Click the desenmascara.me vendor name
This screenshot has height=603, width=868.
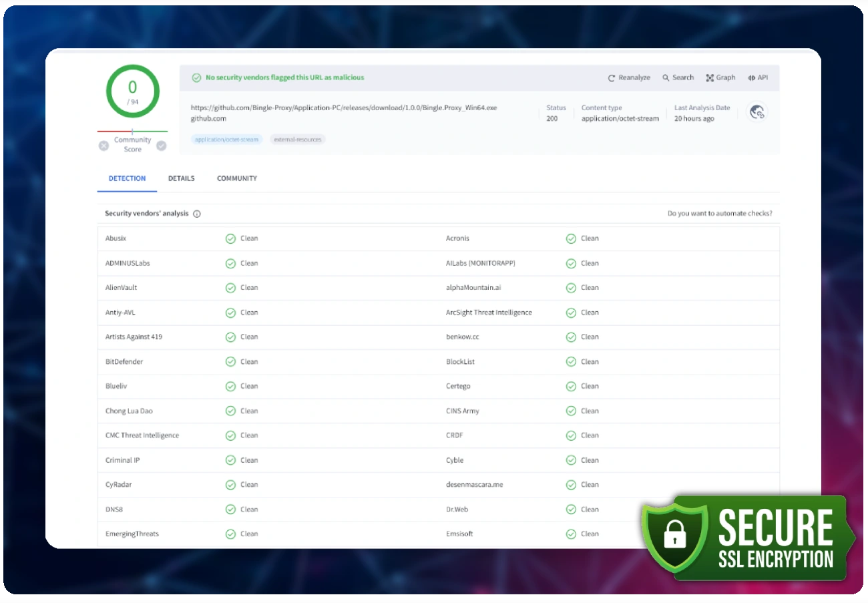(x=475, y=485)
